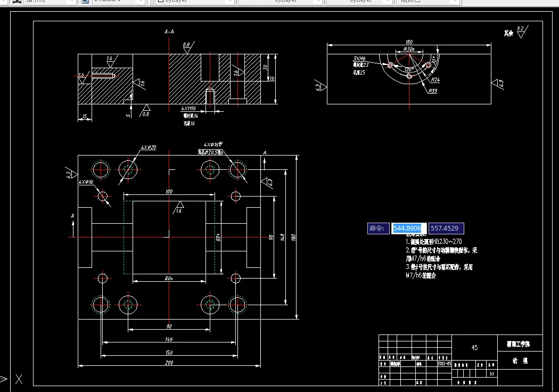Select the 120° angle dimension
Screen dimensions: 559x392
pos(409,70)
